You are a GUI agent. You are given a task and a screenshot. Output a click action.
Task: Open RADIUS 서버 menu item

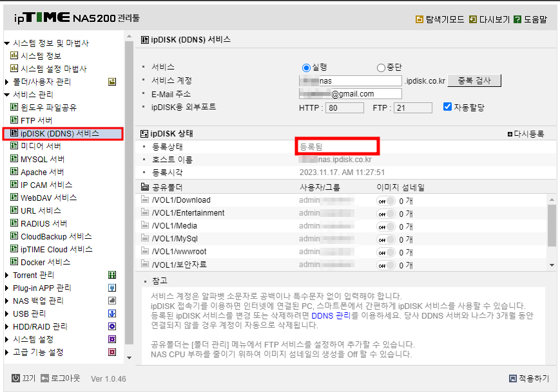point(44,223)
